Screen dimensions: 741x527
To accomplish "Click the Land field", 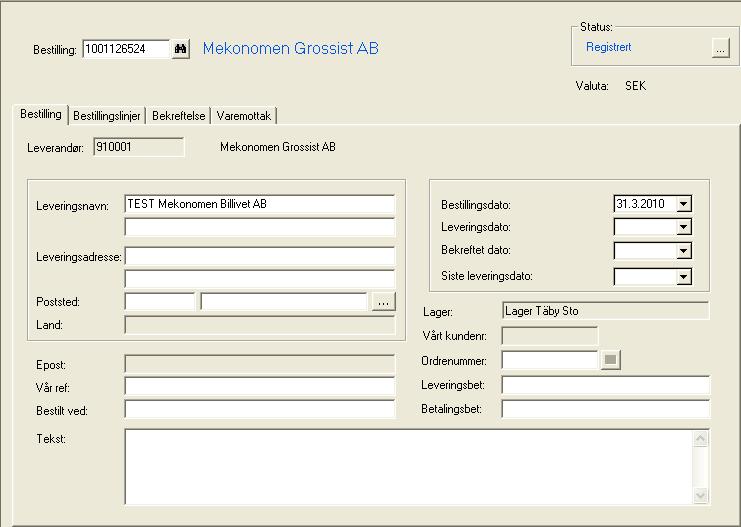I will pyautogui.click(x=259, y=325).
